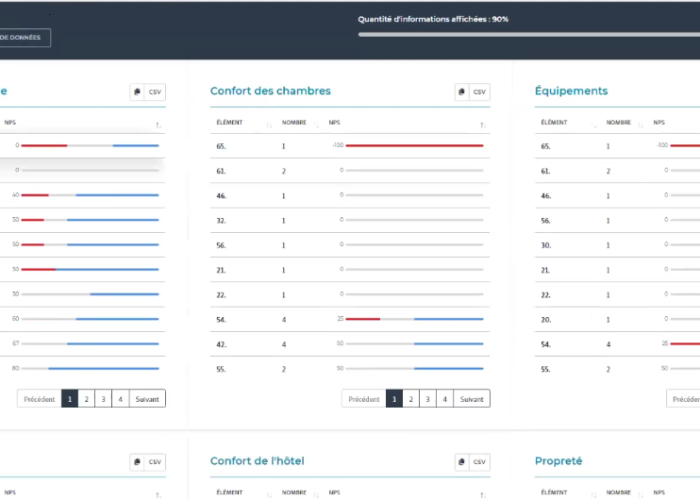Click the Propreté heading
Screen dimensions: 700x500
pos(558,461)
